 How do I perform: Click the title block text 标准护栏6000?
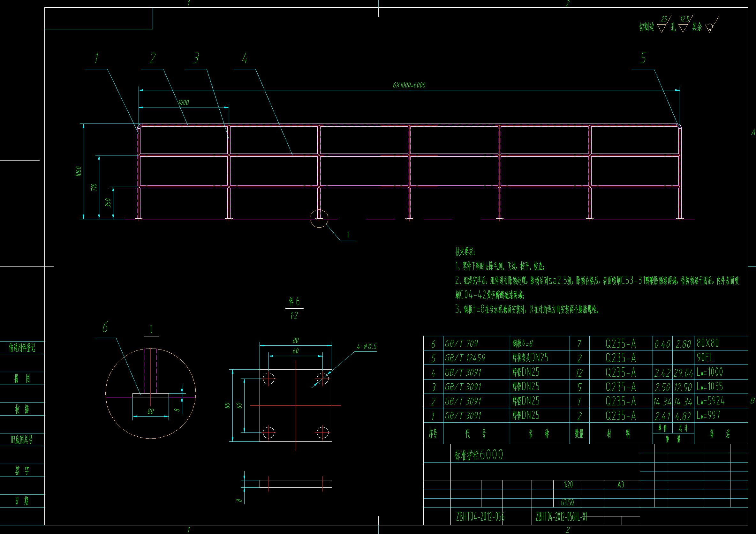point(479,455)
